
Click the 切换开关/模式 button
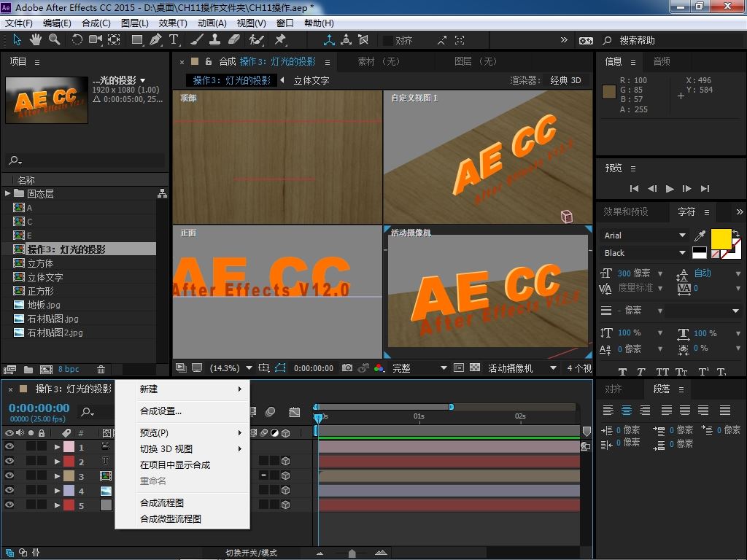click(251, 553)
